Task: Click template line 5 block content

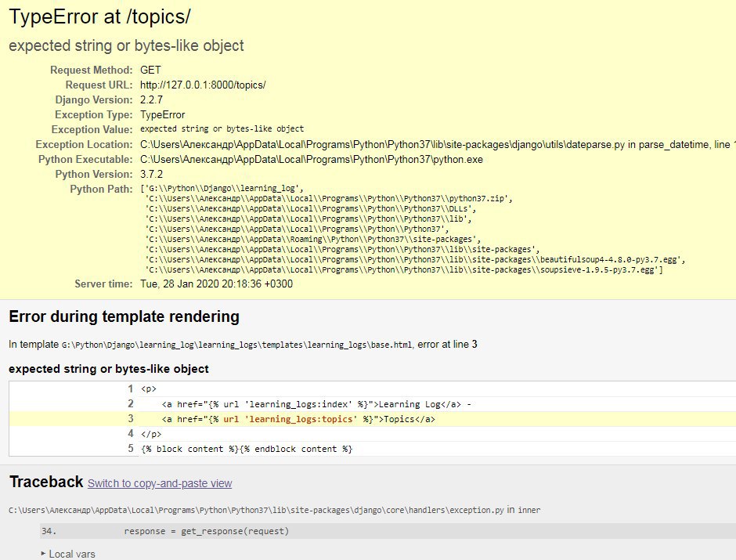Action: coord(372,449)
